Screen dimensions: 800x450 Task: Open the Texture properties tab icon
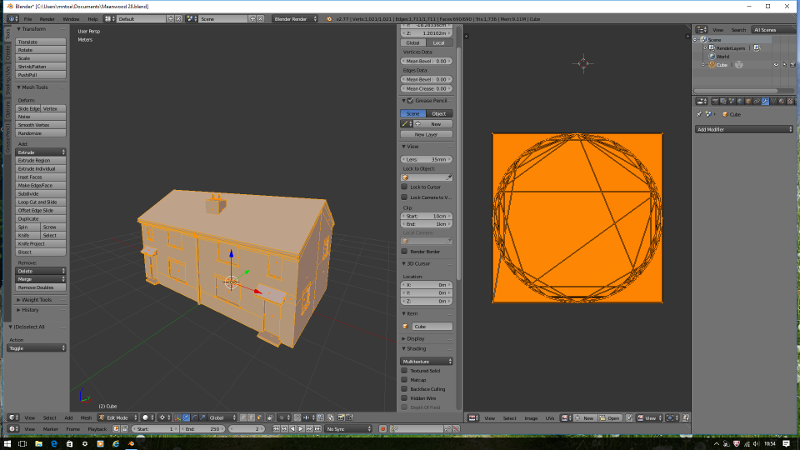coord(790,101)
